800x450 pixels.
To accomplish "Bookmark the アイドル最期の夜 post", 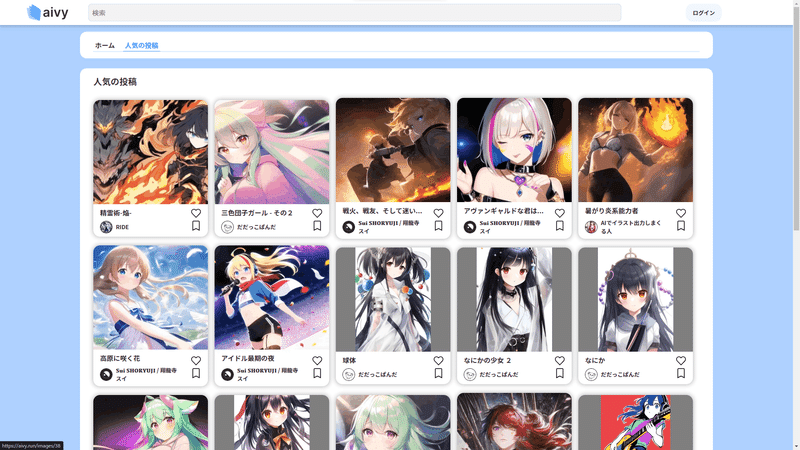I will pos(317,373).
